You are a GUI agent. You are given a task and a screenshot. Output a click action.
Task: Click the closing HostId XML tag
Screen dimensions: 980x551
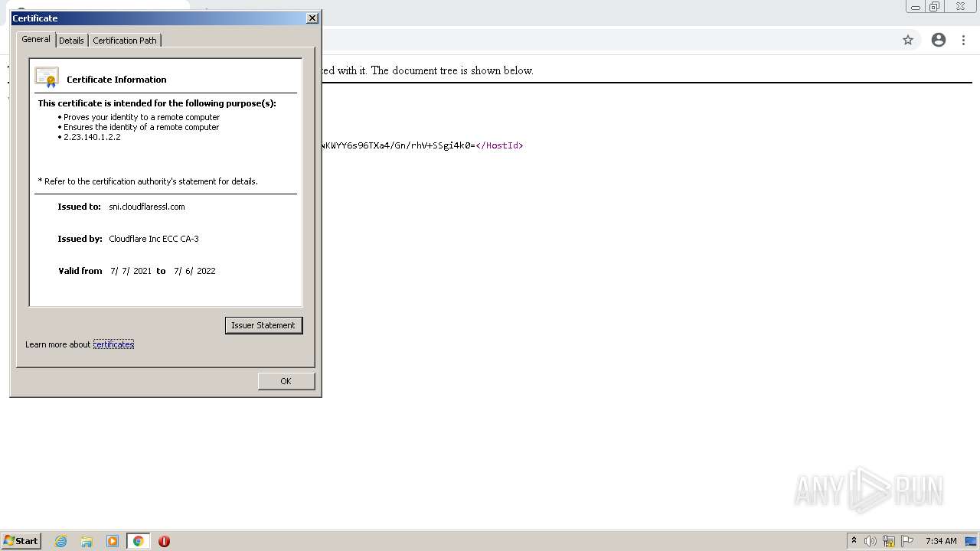pyautogui.click(x=499, y=145)
